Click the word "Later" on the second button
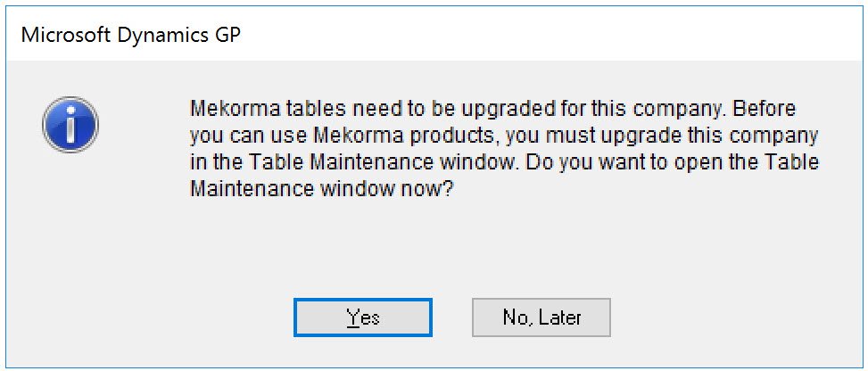 point(558,317)
